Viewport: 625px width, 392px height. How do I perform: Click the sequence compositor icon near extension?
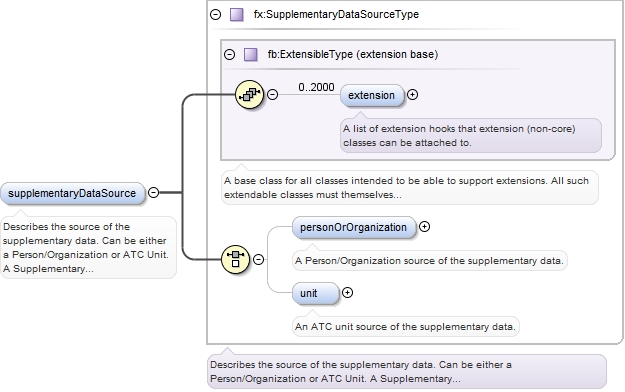coord(250,95)
